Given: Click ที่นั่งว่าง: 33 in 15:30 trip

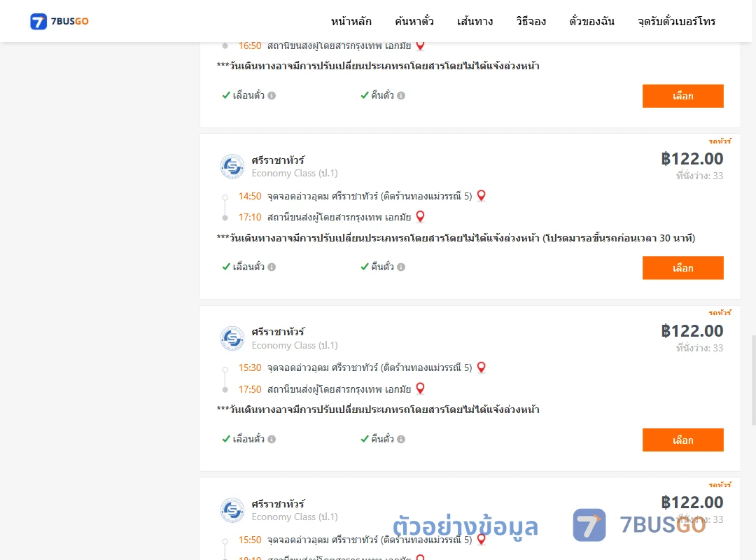Looking at the screenshot, I should point(699,349).
